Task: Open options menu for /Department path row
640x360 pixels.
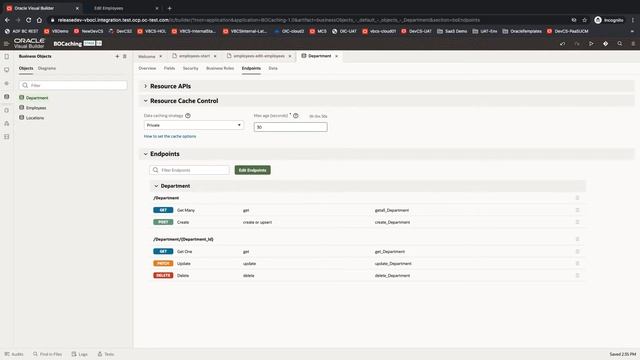Action: [577, 198]
